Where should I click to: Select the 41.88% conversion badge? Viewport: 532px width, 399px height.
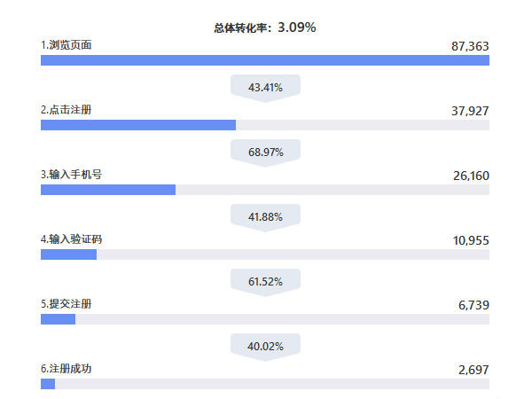[265, 216]
